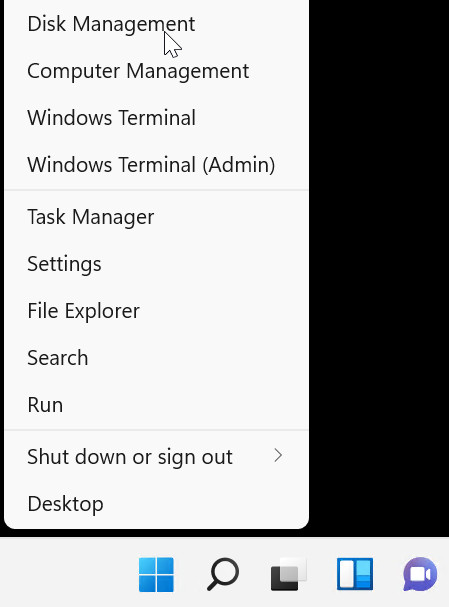Select Computer Management entry
The width and height of the screenshot is (449, 607).
156,71
